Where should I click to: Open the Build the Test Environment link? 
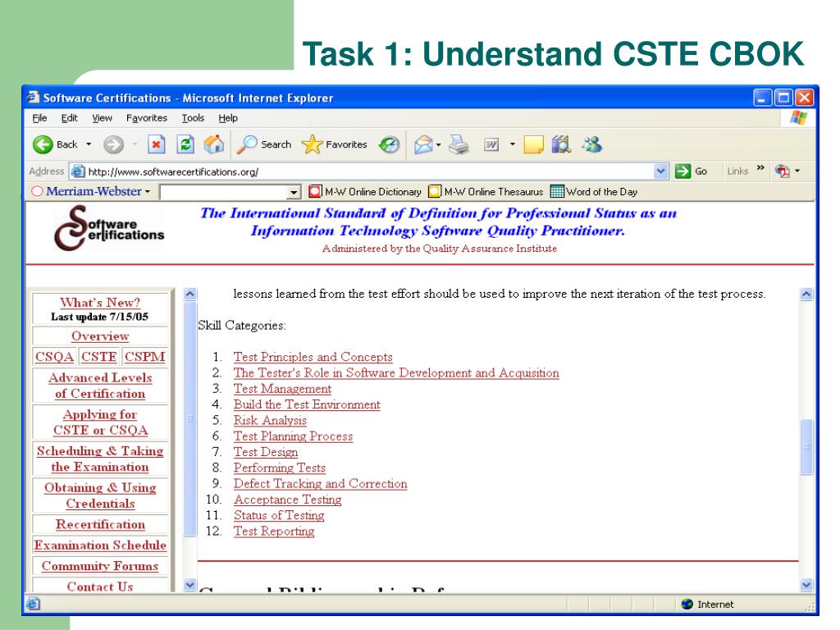tap(307, 404)
